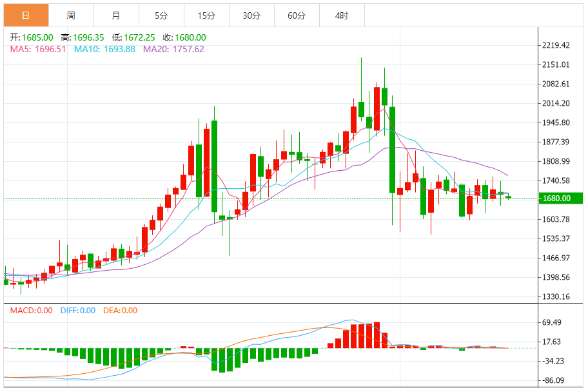This screenshot has height=388, width=588.
Task: Click the MACD indicator label
Action: click(x=31, y=311)
